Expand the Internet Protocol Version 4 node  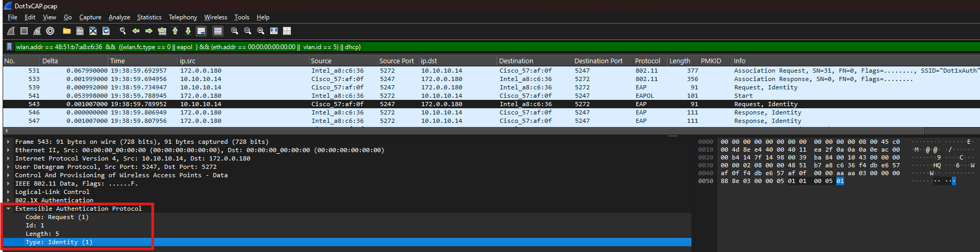[8, 158]
